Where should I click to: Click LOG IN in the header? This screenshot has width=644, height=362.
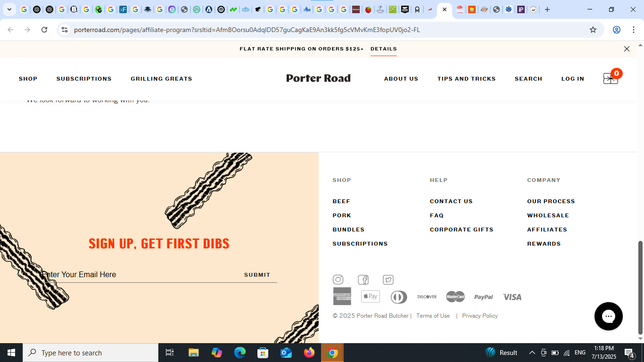[x=573, y=79]
